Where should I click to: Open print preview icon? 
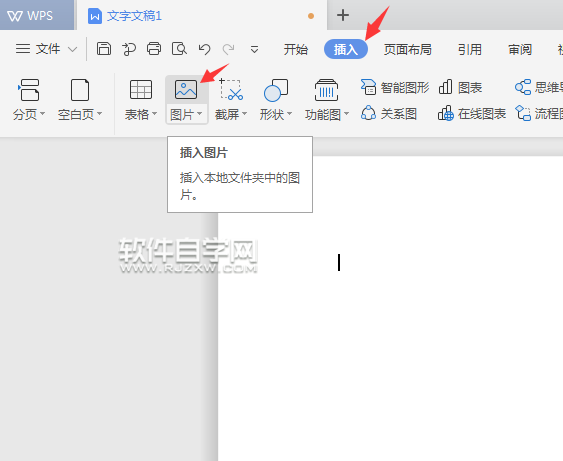pos(179,48)
